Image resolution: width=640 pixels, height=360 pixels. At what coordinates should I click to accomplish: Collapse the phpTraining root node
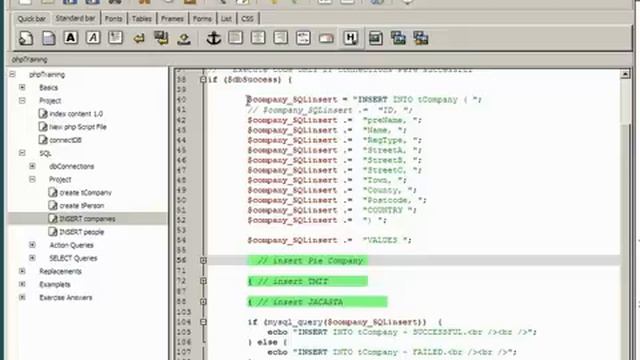[x=13, y=74]
